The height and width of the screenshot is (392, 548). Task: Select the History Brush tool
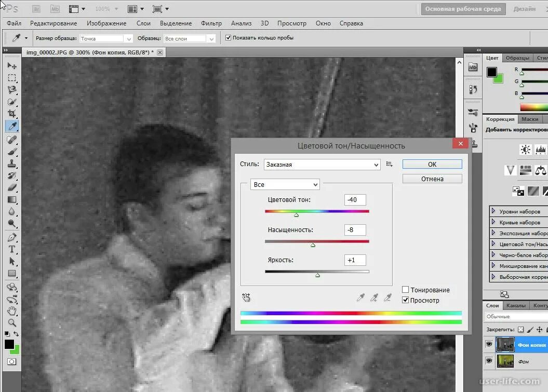[12, 175]
